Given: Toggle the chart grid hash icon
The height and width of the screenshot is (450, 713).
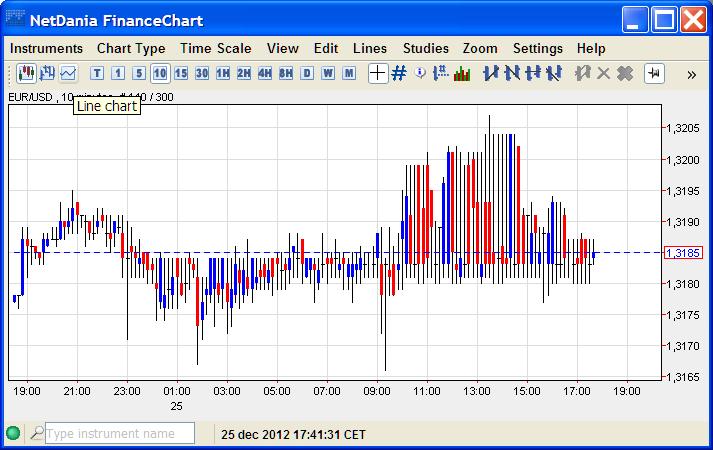Looking at the screenshot, I should 399,73.
